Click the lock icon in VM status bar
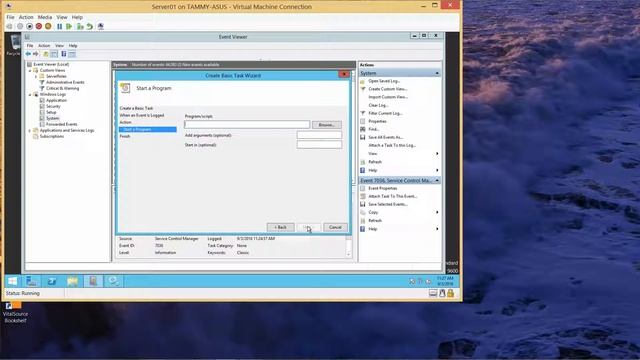The height and width of the screenshot is (360, 640). (x=451, y=293)
